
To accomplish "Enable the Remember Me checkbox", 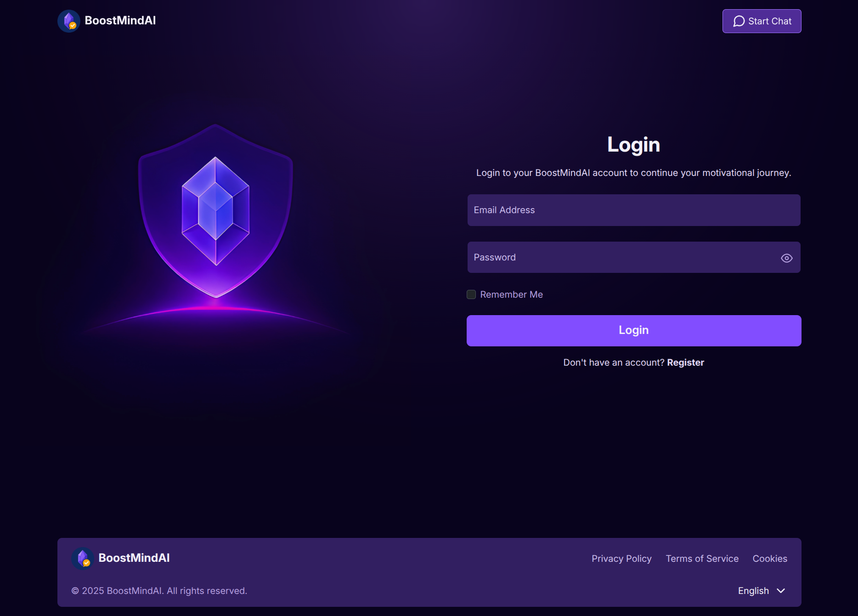I will 471,294.
